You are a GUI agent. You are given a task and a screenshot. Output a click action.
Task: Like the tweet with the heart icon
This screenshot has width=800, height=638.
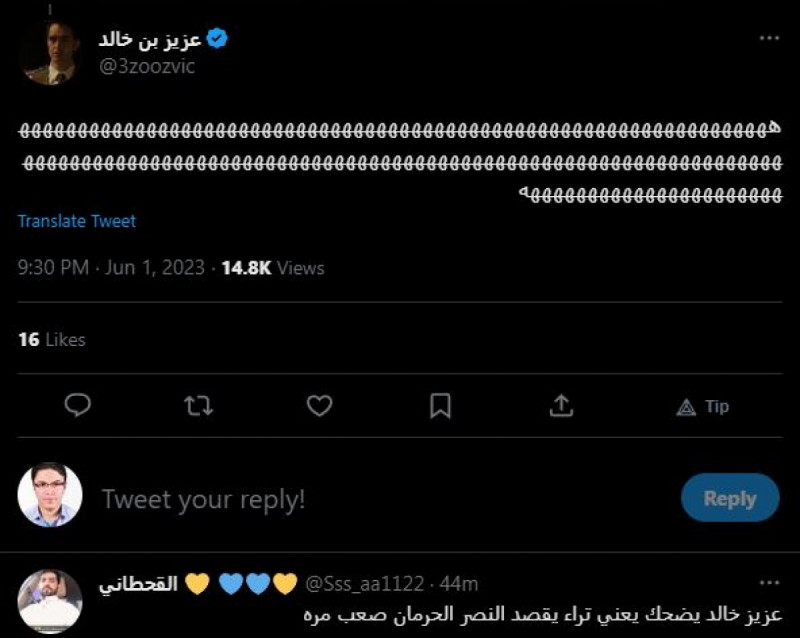pos(319,406)
